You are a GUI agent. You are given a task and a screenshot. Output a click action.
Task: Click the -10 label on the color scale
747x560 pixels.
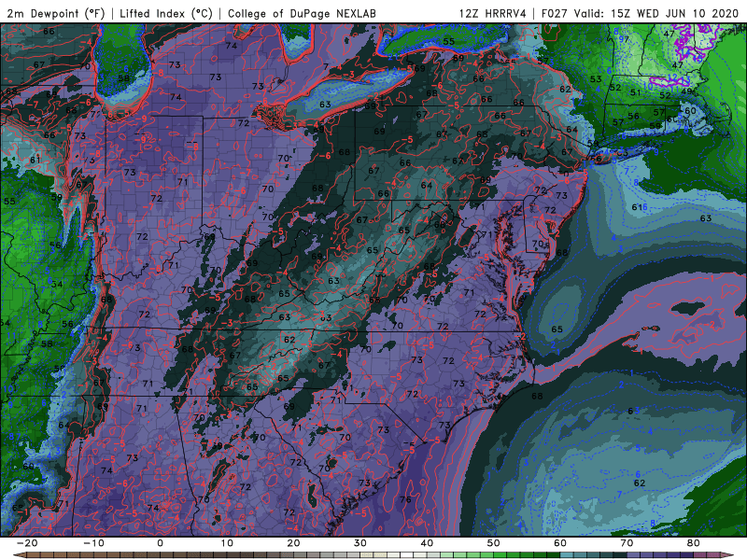[93, 543]
